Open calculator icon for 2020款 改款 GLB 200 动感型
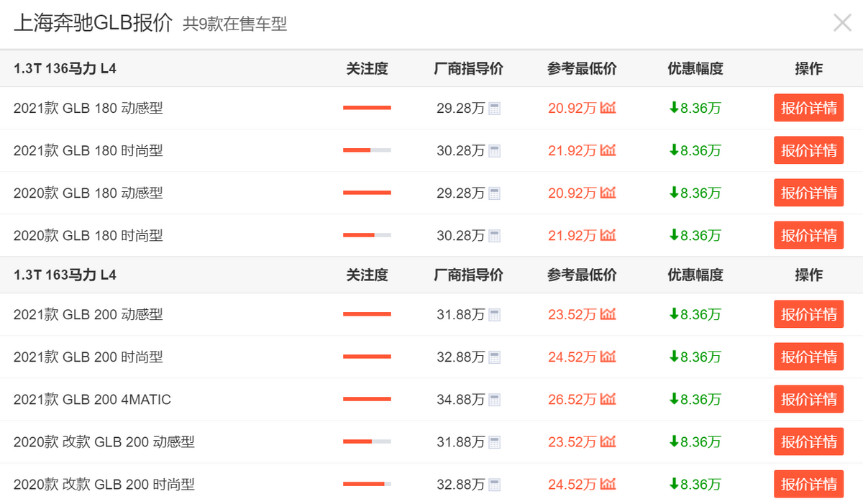 click(x=495, y=442)
